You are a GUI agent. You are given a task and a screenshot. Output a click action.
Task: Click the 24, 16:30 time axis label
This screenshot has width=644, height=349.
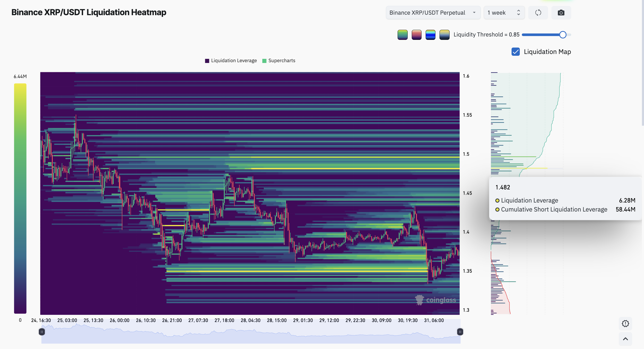click(x=41, y=320)
